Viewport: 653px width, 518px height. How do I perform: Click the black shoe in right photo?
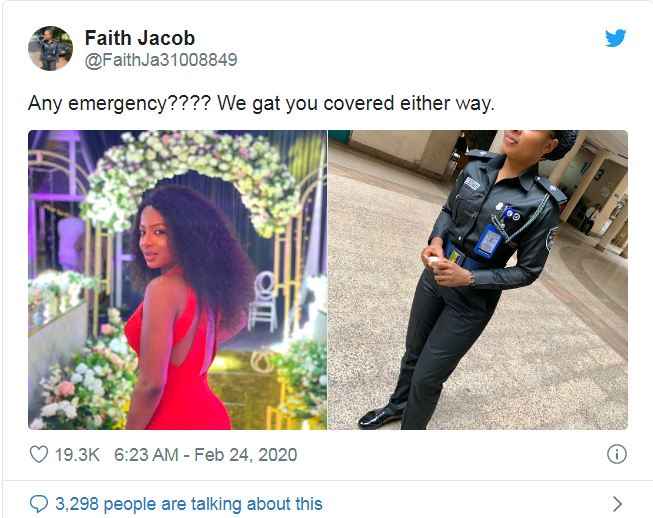click(x=380, y=416)
